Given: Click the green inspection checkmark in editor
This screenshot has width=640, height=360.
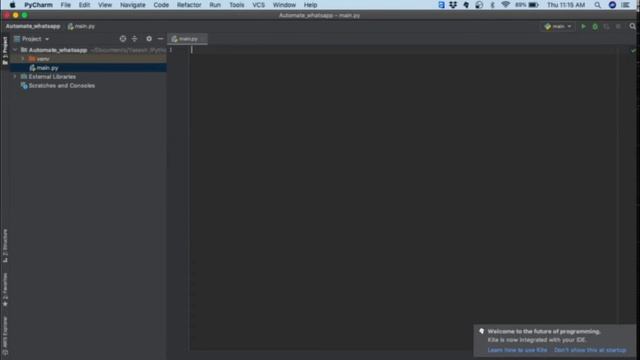Looking at the screenshot, I should point(633,51).
